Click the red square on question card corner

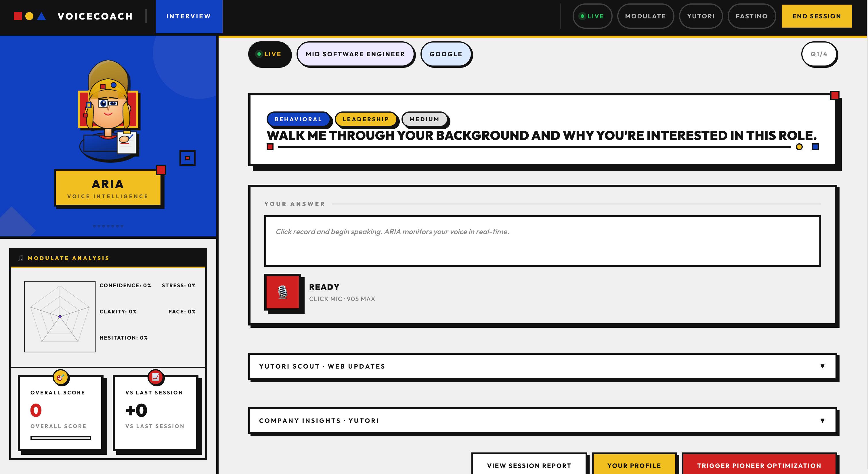click(834, 95)
